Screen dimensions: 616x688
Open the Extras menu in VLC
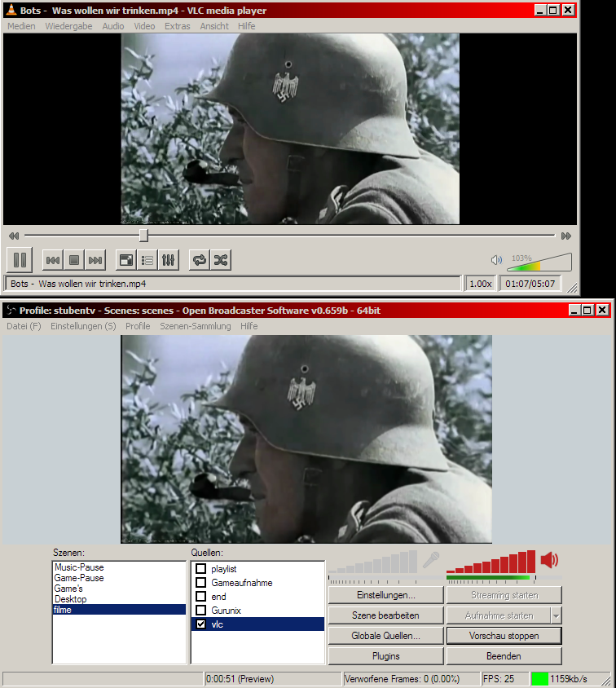pos(177,26)
